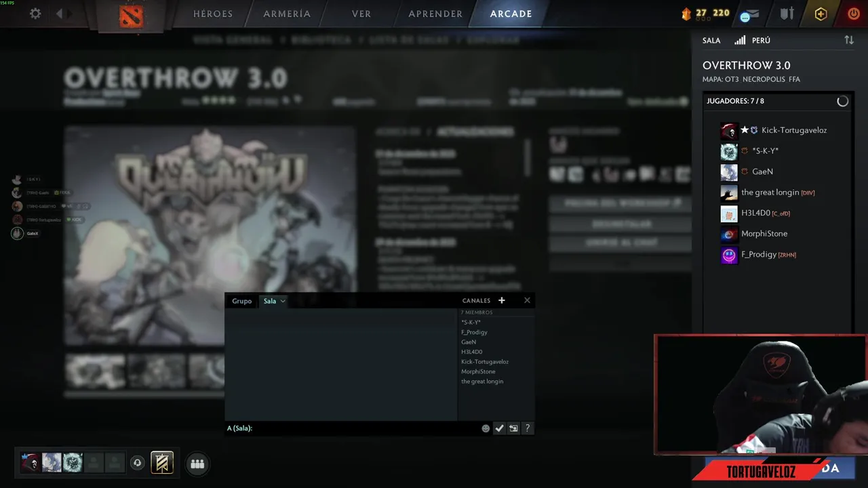Open the settings gear icon

click(35, 14)
